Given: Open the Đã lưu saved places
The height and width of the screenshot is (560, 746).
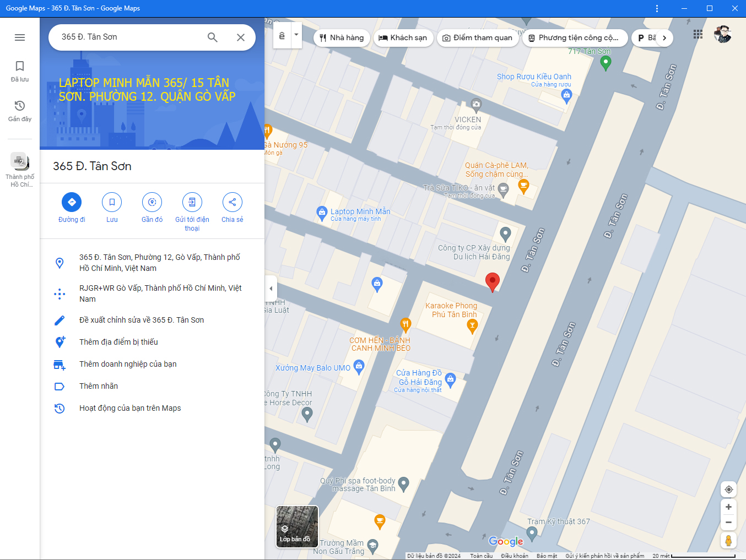Looking at the screenshot, I should (20, 72).
